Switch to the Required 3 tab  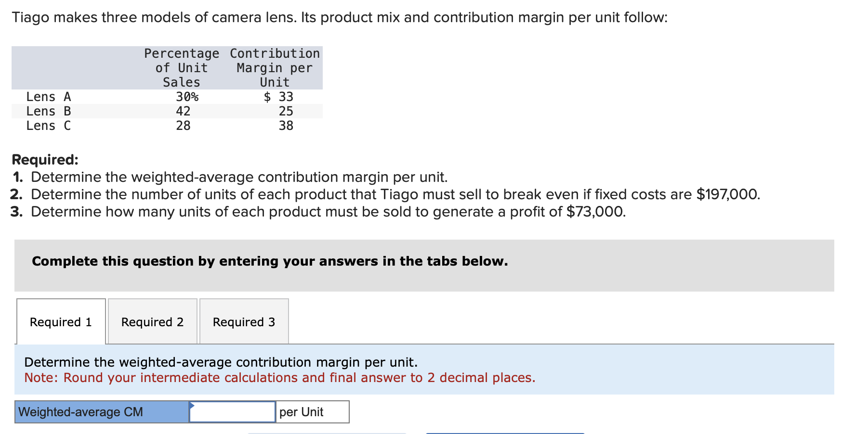point(243,321)
